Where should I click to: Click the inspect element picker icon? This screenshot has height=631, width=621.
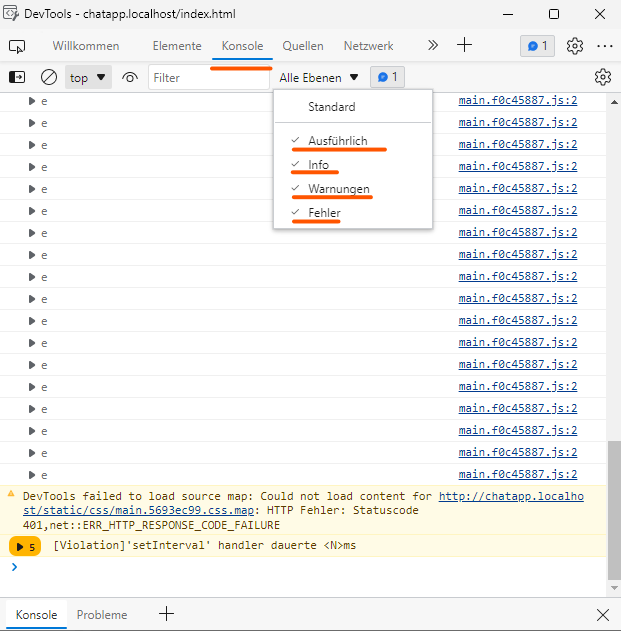[x=17, y=46]
